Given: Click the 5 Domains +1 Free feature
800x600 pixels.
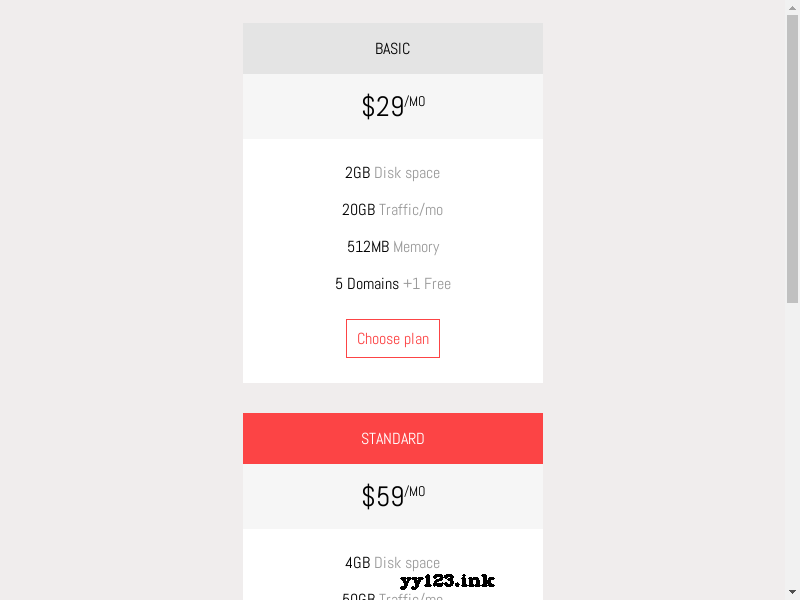Looking at the screenshot, I should 392,284.
